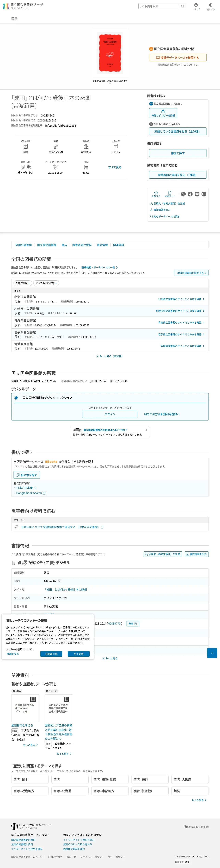Jump to 障害者向け資料 tab
The height and width of the screenshot is (868, 220).
[x=82, y=245]
